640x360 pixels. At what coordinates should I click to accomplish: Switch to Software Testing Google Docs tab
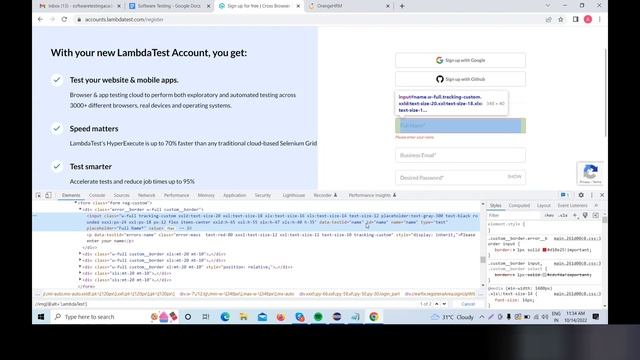click(x=168, y=6)
